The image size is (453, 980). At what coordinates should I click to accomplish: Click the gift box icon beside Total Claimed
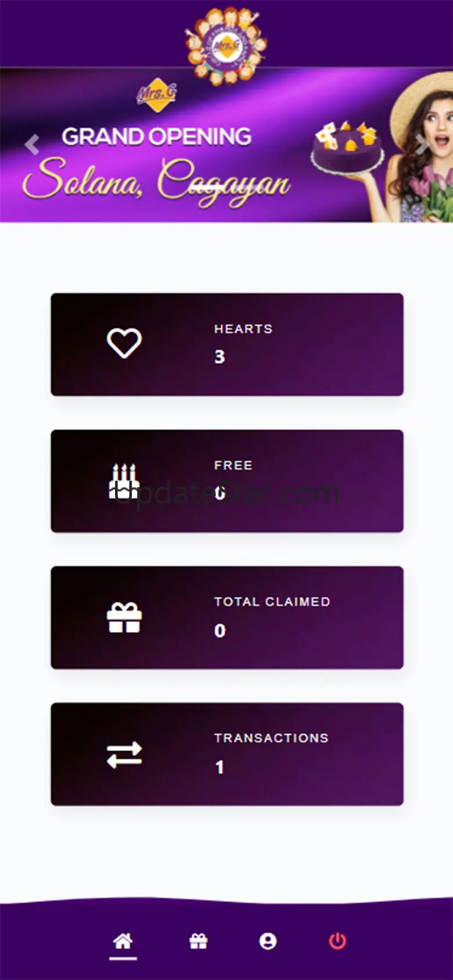click(124, 617)
